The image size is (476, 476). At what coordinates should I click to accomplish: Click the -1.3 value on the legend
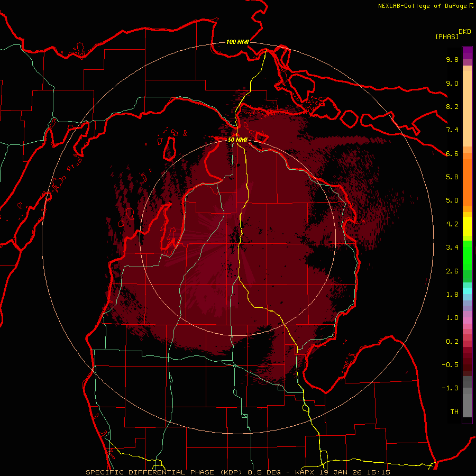(450, 388)
